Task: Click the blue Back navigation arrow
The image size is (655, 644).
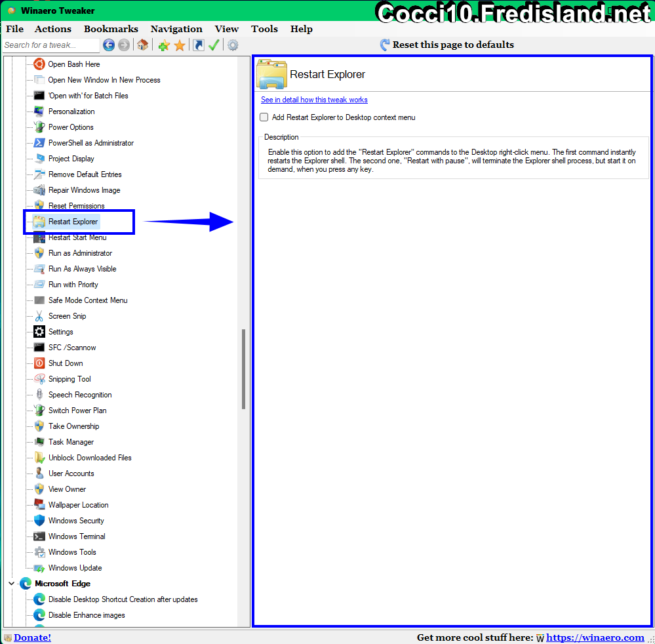Action: point(109,45)
